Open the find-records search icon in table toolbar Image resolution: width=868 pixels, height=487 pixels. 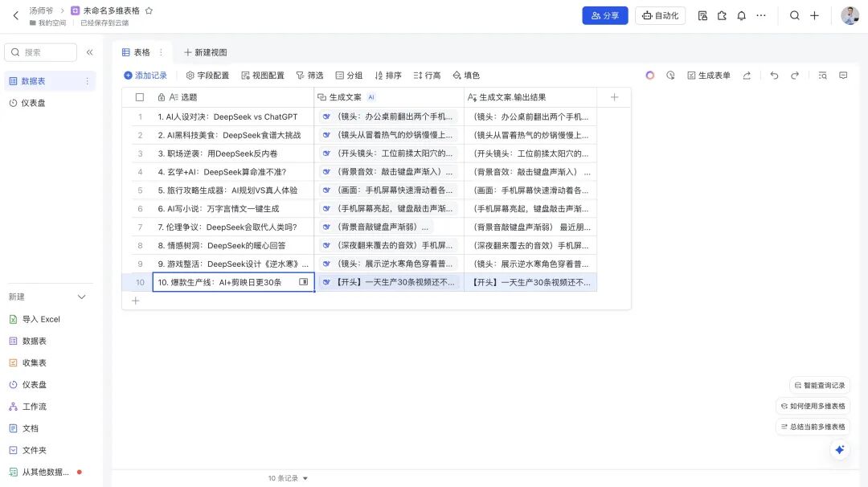click(822, 76)
